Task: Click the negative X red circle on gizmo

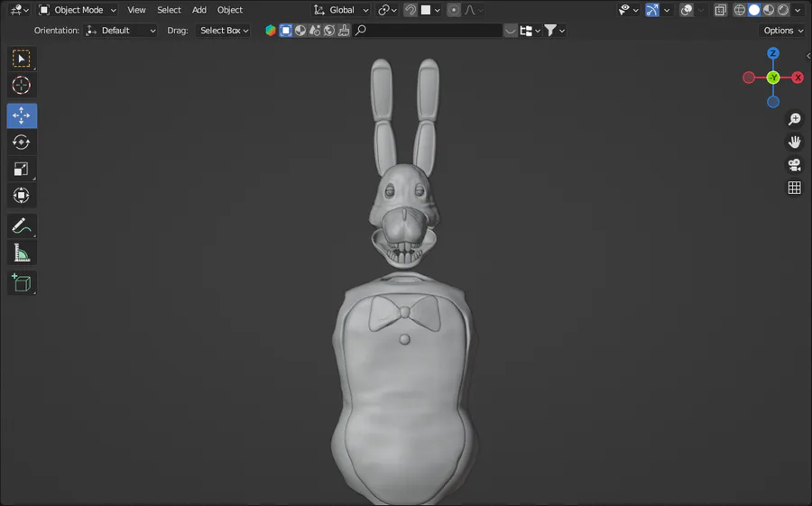Action: [x=749, y=78]
